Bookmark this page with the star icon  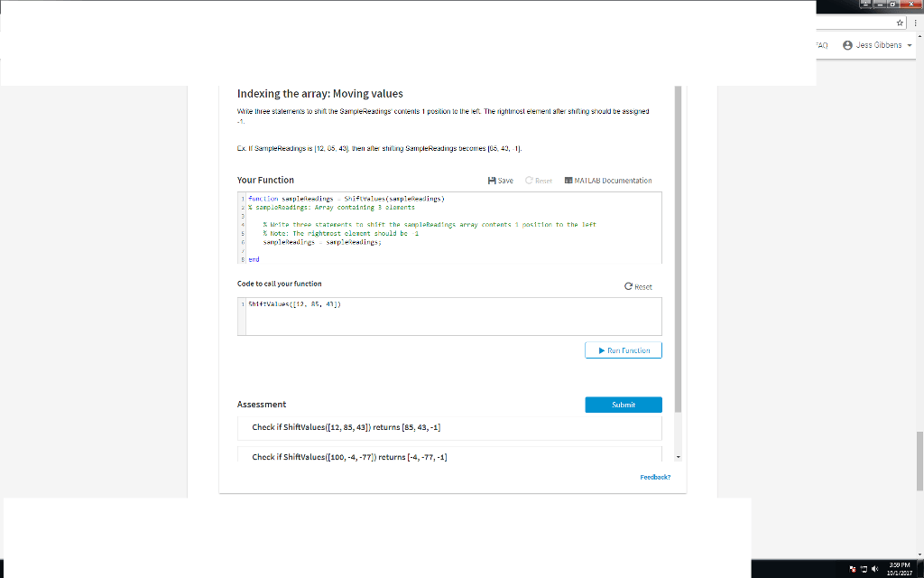900,23
